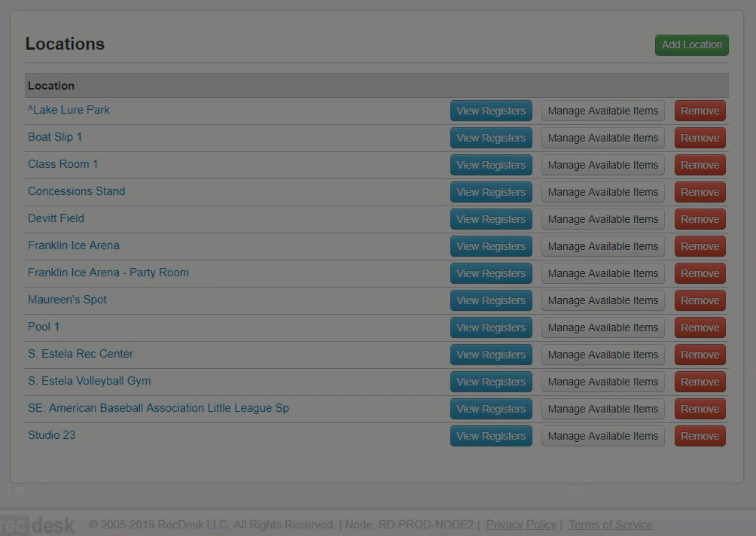The width and height of the screenshot is (756, 536).
Task: Click the RecDesk logo in footer
Action: click(38, 525)
